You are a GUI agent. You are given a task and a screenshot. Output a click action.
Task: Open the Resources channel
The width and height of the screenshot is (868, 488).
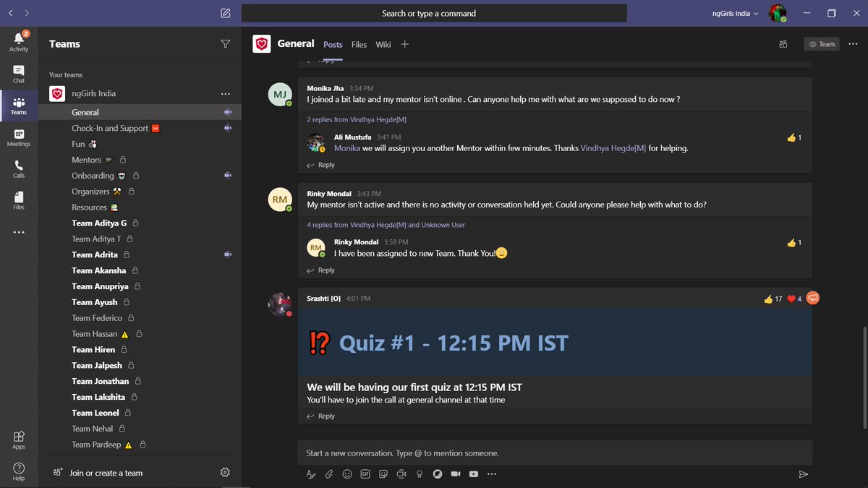[x=140, y=207]
